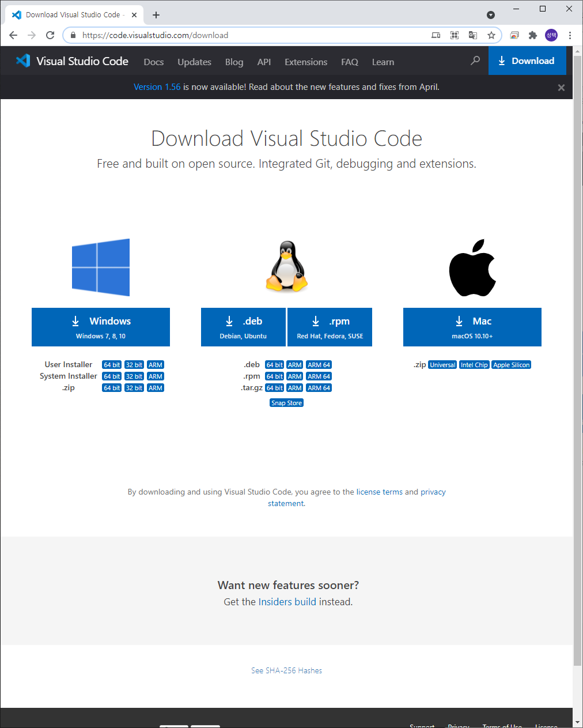The width and height of the screenshot is (583, 728).
Task: Download Windows System Installer 64 bit
Action: [x=112, y=376]
